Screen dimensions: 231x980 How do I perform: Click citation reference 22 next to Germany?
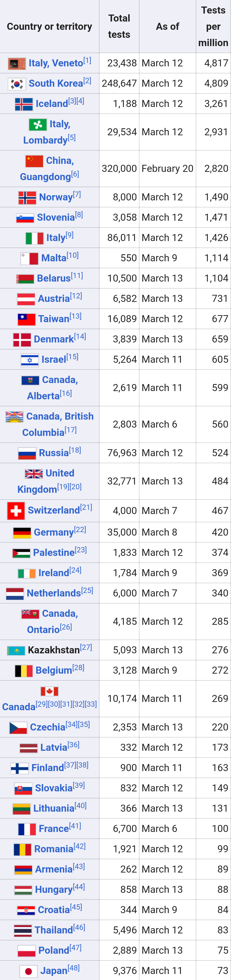click(80, 530)
